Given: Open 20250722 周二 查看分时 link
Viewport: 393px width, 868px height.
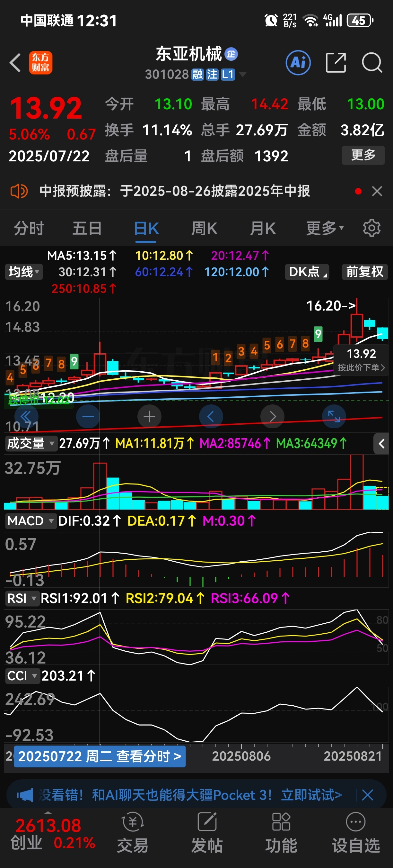Looking at the screenshot, I should [100, 756].
